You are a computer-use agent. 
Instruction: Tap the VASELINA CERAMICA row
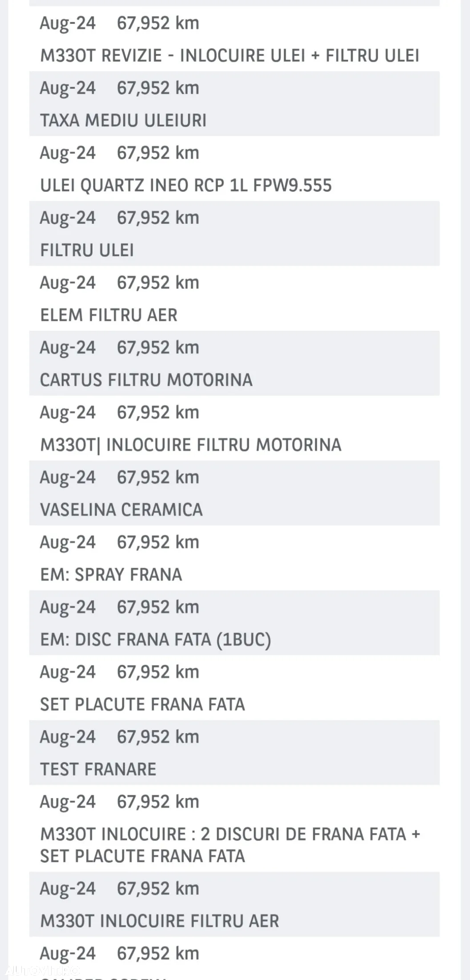point(234,493)
